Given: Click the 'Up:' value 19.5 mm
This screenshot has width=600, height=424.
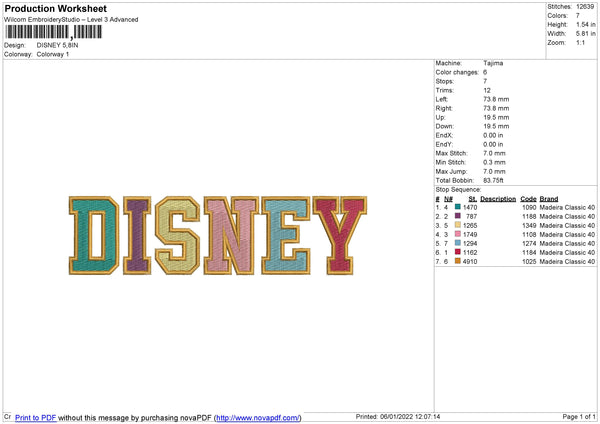Looking at the screenshot, I should pos(496,117).
